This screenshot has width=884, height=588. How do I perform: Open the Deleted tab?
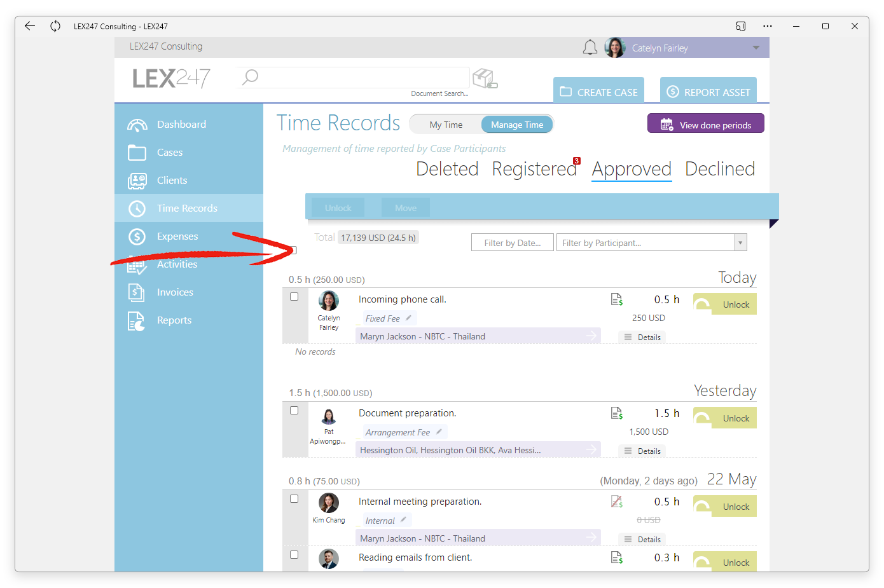(447, 169)
